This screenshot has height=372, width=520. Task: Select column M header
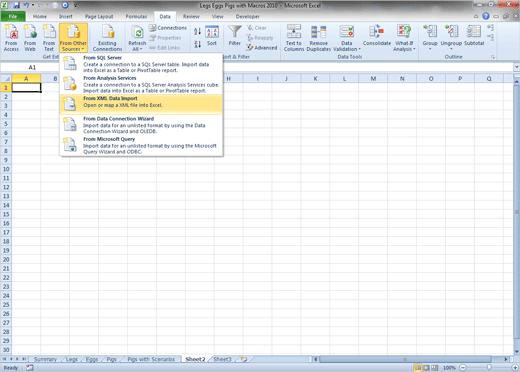click(x=373, y=79)
